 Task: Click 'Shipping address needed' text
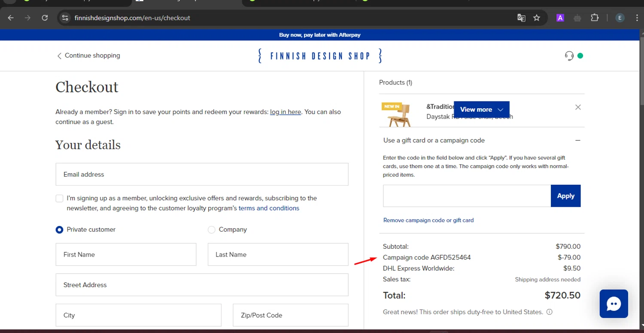click(x=548, y=279)
